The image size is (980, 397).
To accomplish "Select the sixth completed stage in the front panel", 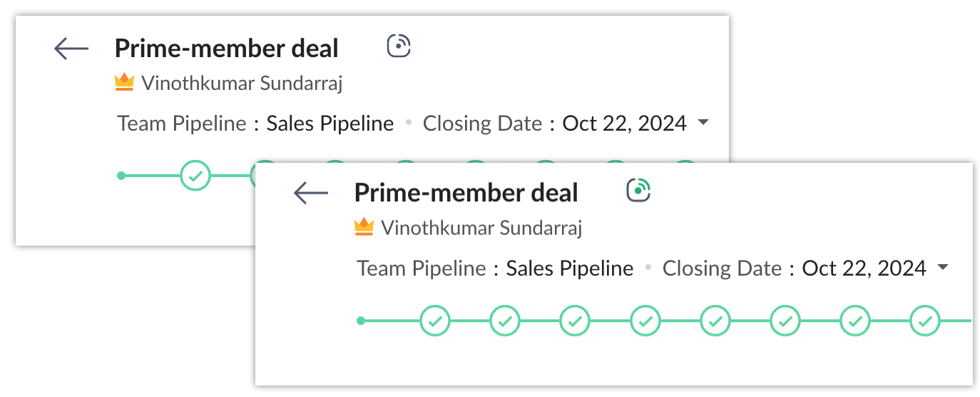I will (x=785, y=321).
